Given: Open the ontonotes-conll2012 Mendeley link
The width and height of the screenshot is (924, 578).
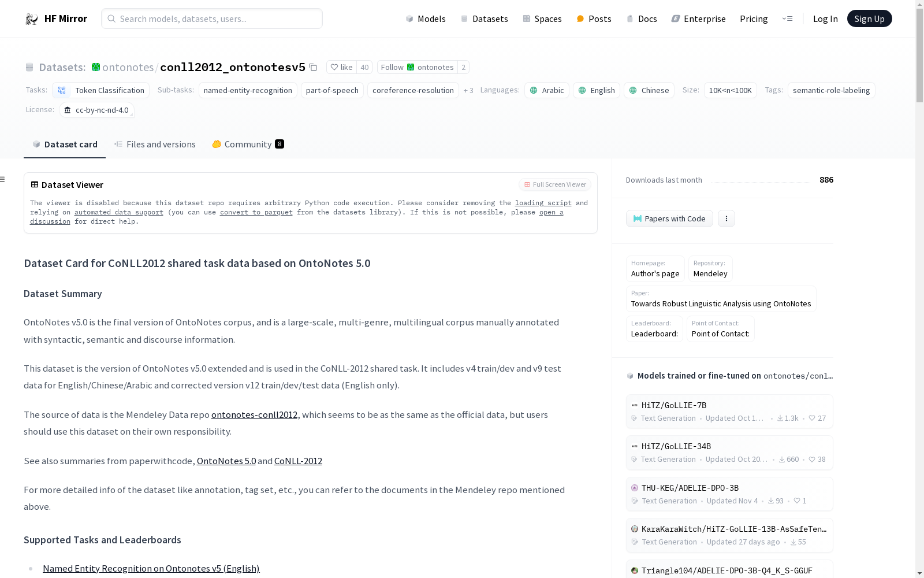Looking at the screenshot, I should [254, 414].
